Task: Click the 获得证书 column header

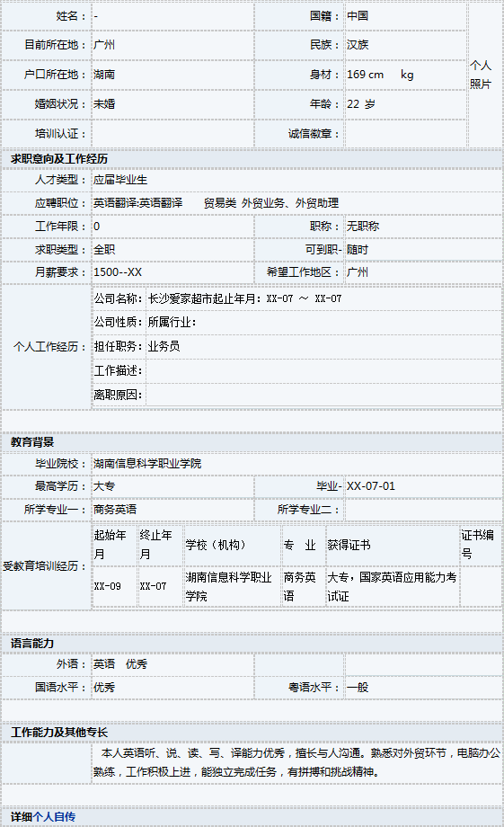Action: tap(349, 545)
